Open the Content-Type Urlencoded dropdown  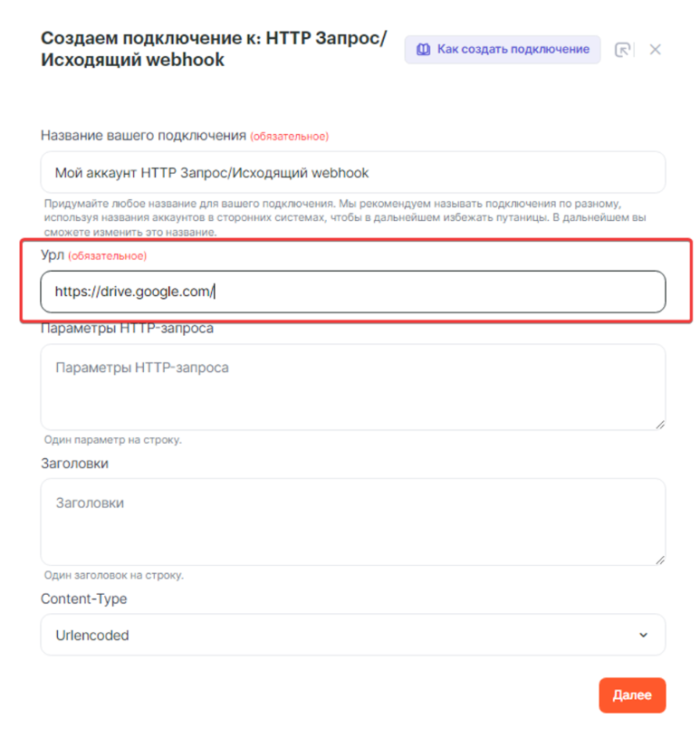point(353,635)
